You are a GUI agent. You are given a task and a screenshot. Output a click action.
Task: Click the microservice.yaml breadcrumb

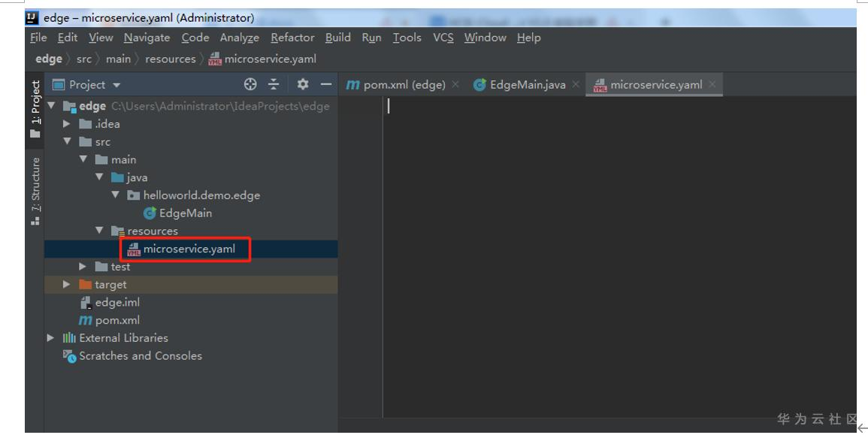pos(262,59)
